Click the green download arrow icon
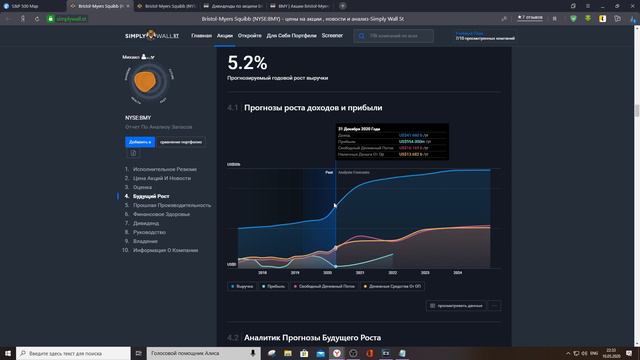Image resolution: width=640 pixels, height=360 pixels. [588, 19]
